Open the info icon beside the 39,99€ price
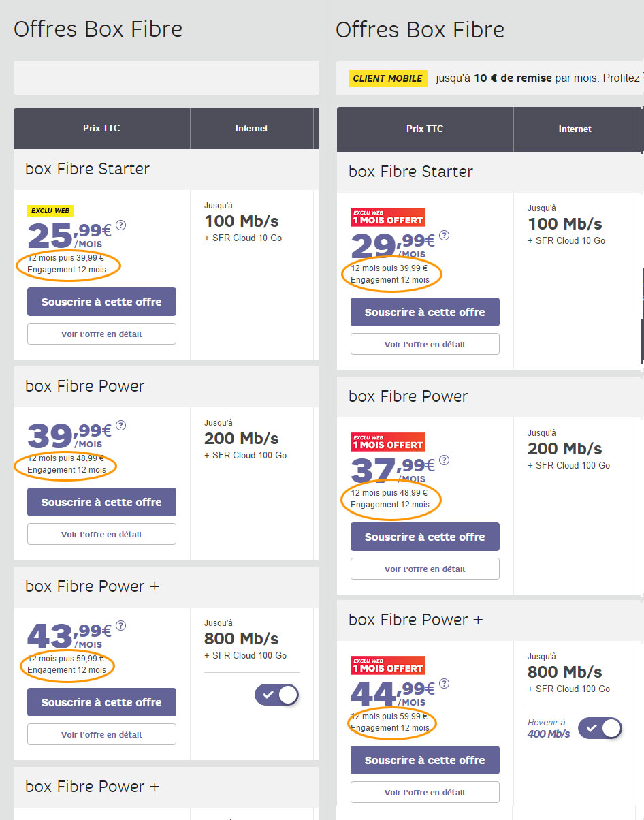The width and height of the screenshot is (644, 820). 121,426
